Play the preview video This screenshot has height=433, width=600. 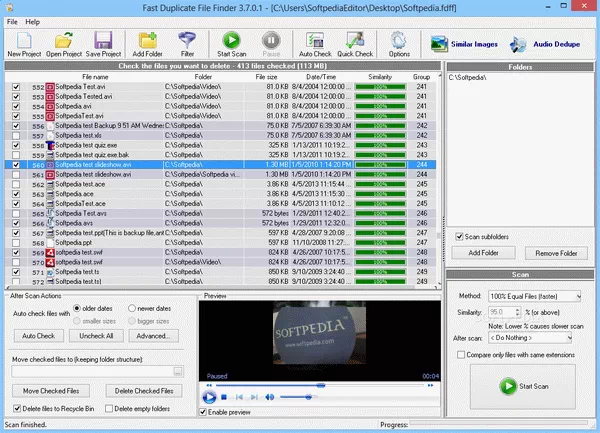[x=209, y=397]
